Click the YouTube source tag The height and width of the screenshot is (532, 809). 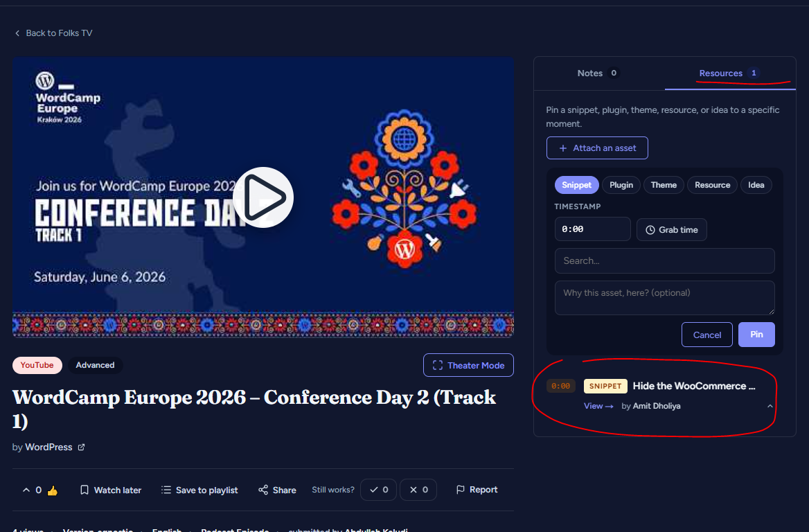click(37, 365)
